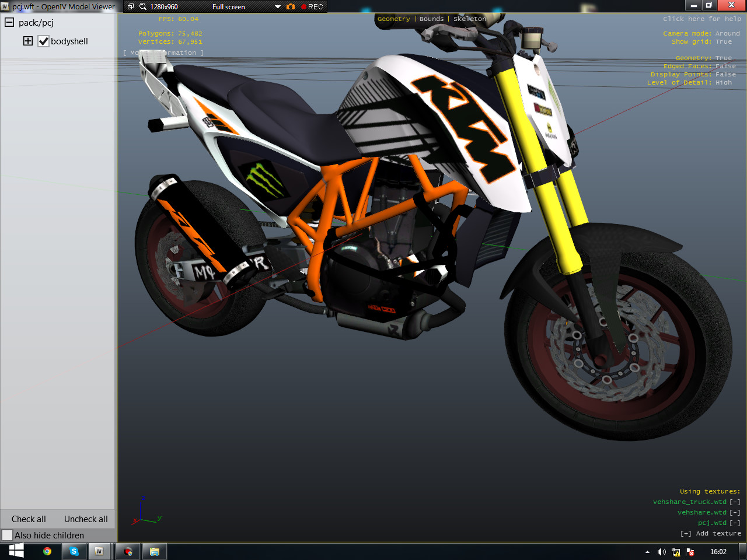Open the Windows Start menu
Image resolution: width=747 pixels, height=560 pixels.
pos(16,551)
